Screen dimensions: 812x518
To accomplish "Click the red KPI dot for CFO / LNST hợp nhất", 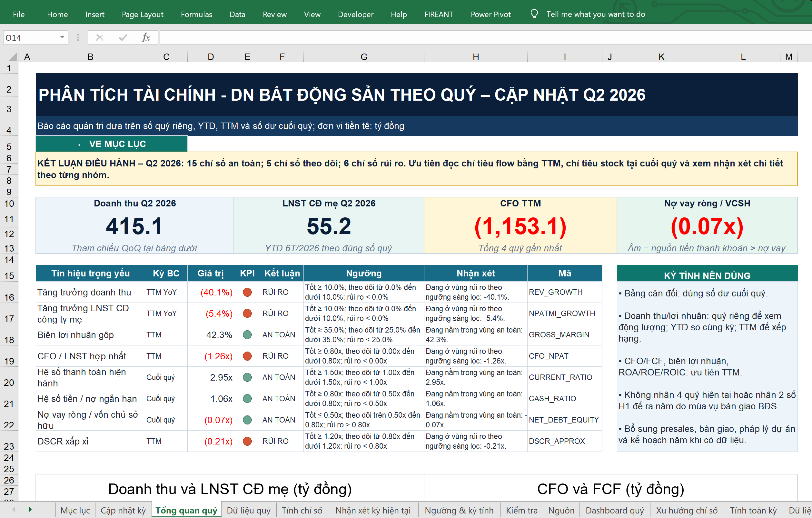I will coord(247,356).
